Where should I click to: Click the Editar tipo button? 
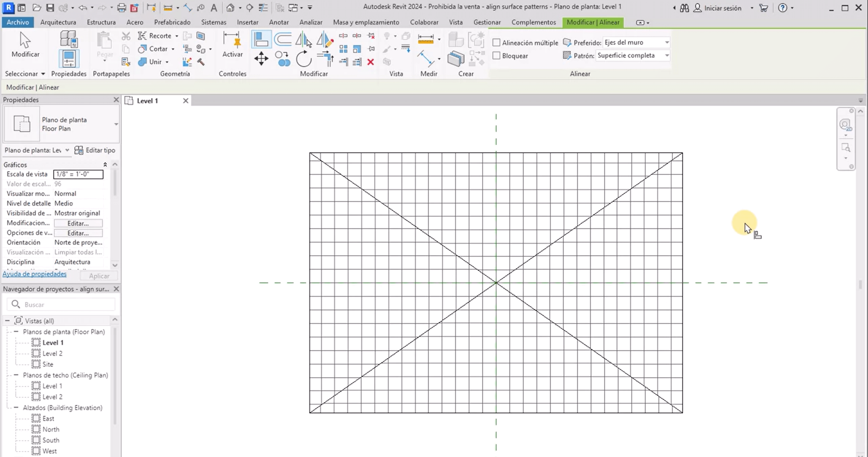pyautogui.click(x=95, y=150)
